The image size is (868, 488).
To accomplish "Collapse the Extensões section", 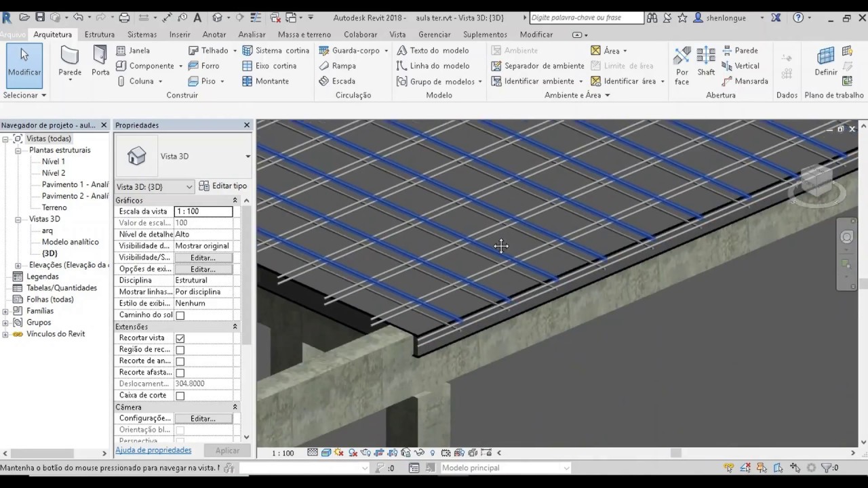I will pyautogui.click(x=235, y=327).
